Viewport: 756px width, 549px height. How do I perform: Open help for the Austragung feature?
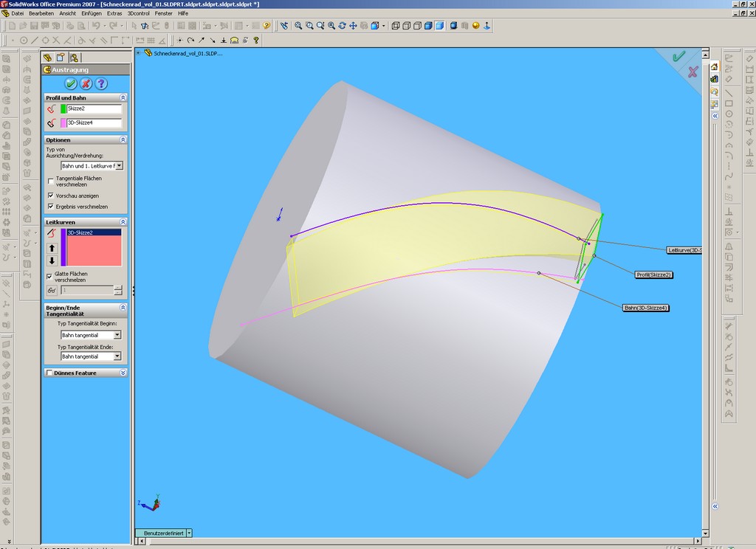[102, 84]
